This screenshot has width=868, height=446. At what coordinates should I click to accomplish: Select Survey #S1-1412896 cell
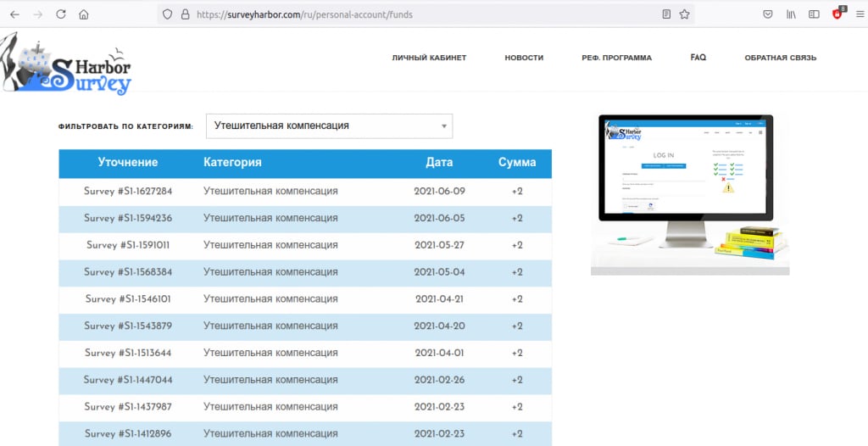pos(128,434)
